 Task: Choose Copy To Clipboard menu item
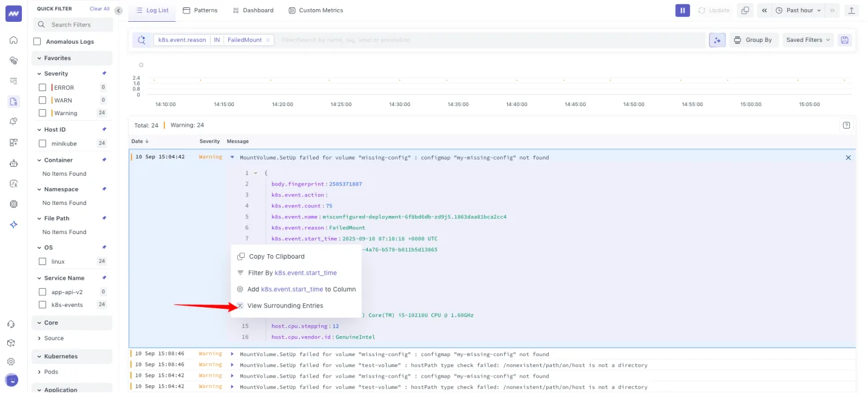pyautogui.click(x=296, y=257)
